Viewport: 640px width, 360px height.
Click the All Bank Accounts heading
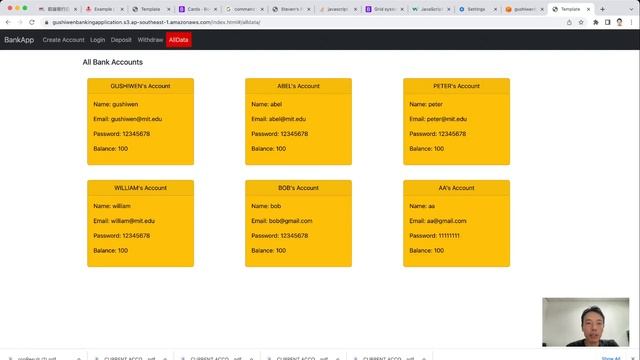113,62
